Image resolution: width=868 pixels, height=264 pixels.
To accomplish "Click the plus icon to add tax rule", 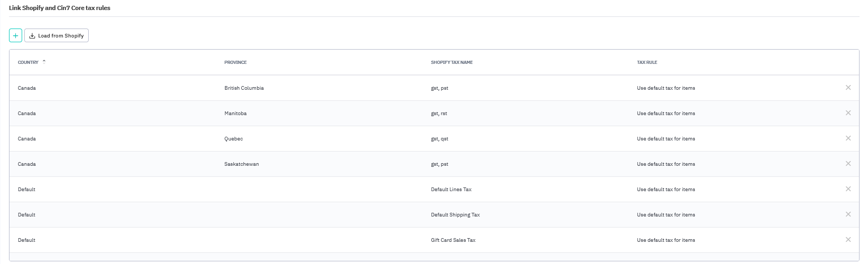I will point(15,36).
